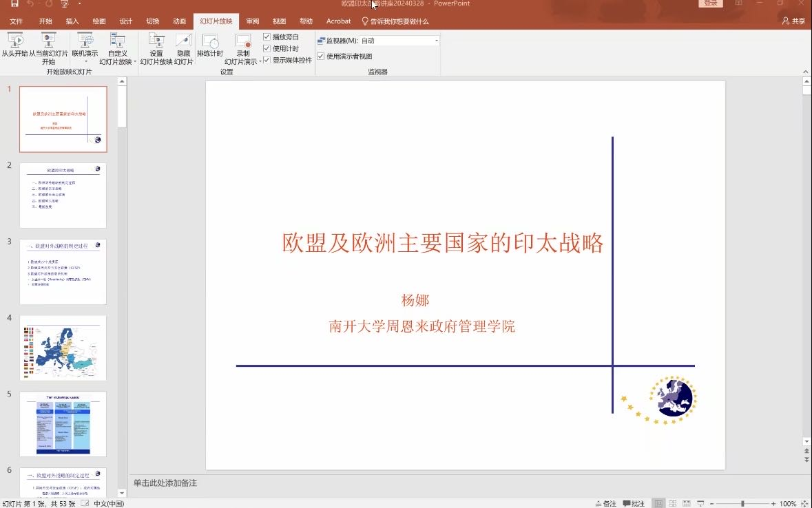This screenshot has width=812, height=508.
Task: Click fit slide to window icon
Action: [802, 503]
